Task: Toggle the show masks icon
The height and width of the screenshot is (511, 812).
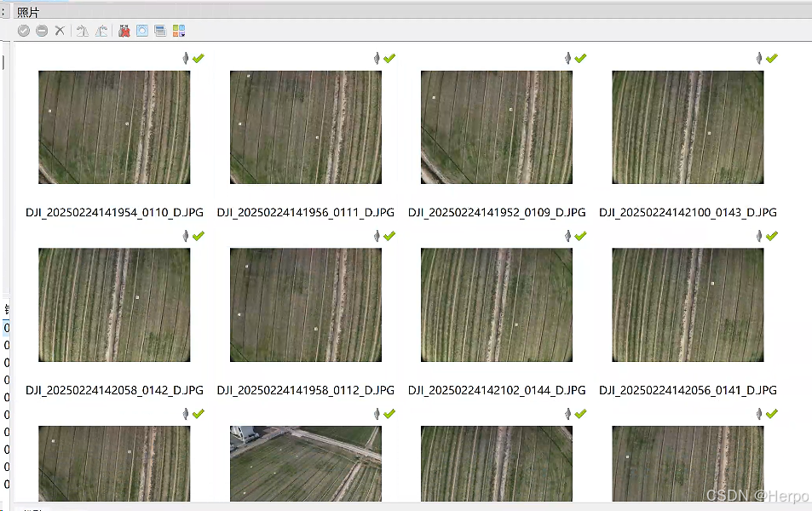Action: coord(142,31)
